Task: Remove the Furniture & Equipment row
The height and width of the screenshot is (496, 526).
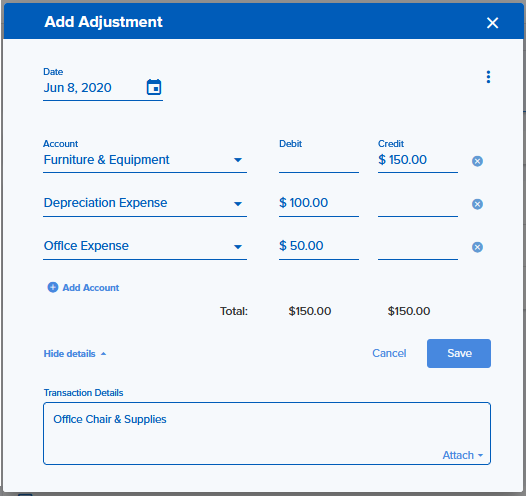Action: [477, 161]
